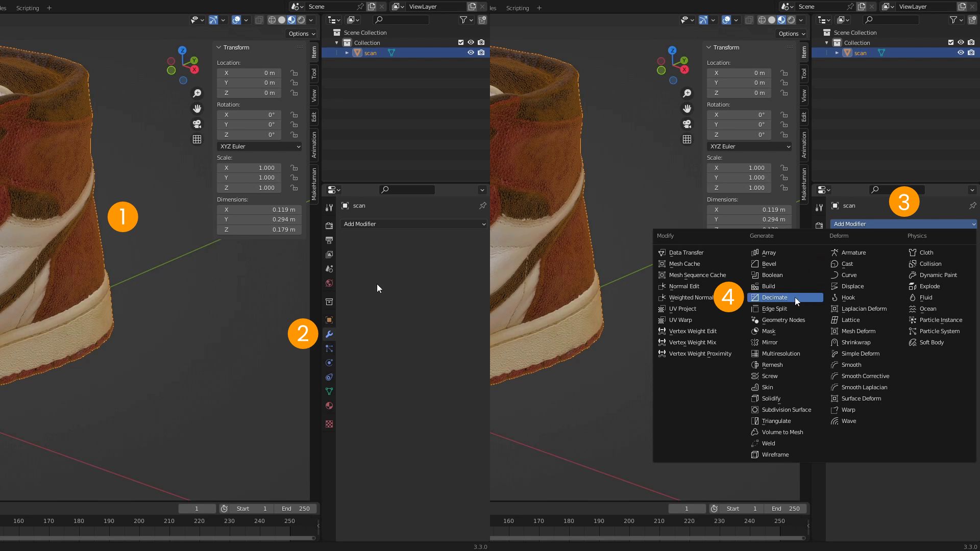Image resolution: width=980 pixels, height=551 pixels.
Task: Lock the Location X value
Action: [294, 73]
